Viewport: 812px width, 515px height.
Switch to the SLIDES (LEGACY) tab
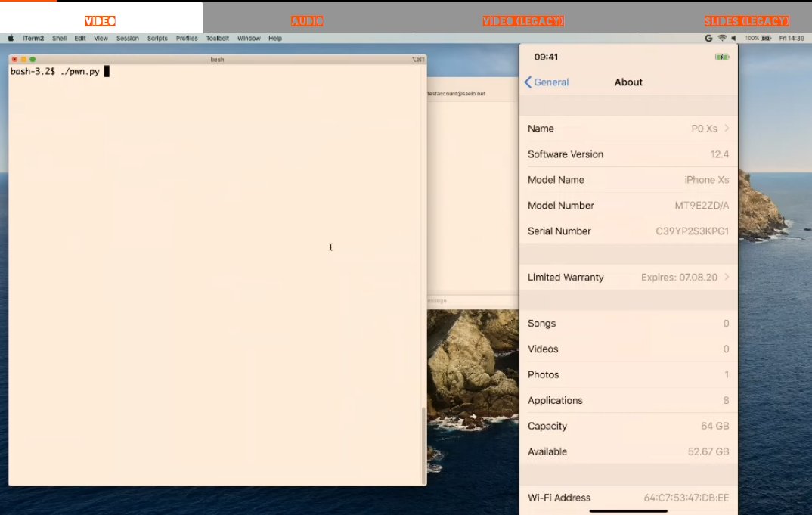pyautogui.click(x=746, y=21)
